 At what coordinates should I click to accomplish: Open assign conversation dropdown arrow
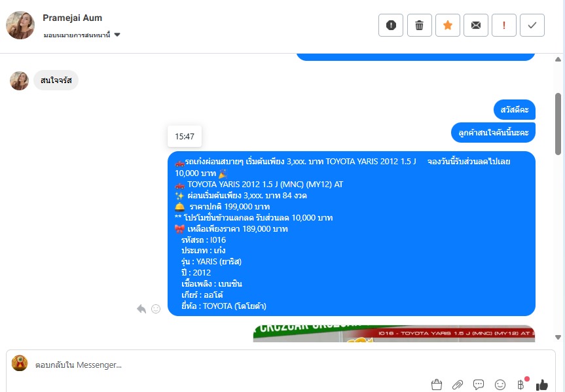coord(117,35)
